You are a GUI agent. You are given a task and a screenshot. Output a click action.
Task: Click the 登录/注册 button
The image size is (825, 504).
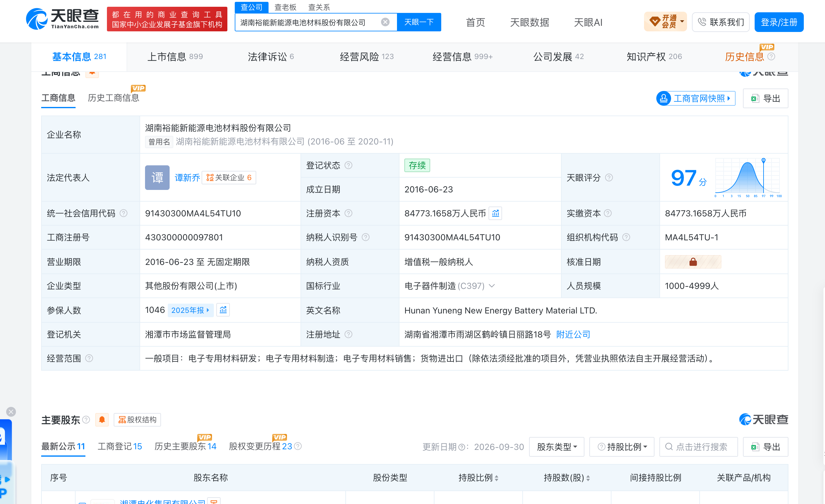coord(779,22)
